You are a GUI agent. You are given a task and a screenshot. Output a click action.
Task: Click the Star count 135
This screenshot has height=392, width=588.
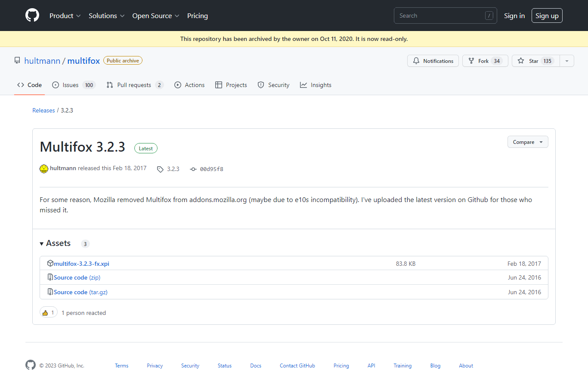tap(547, 61)
